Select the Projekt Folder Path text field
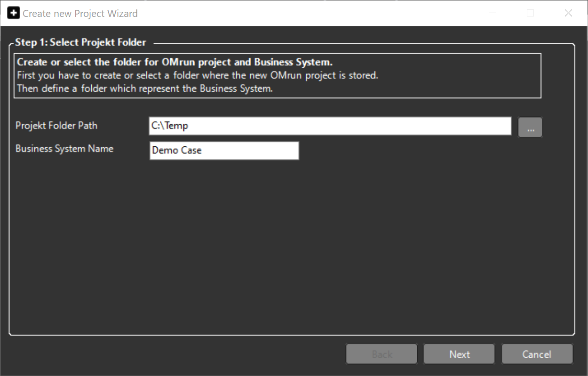The image size is (588, 376). [329, 126]
